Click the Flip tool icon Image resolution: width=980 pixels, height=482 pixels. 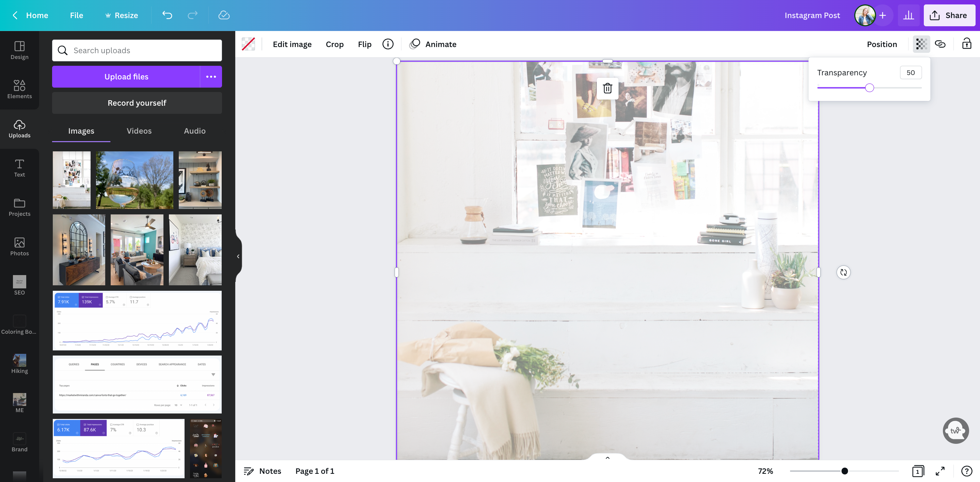point(364,44)
